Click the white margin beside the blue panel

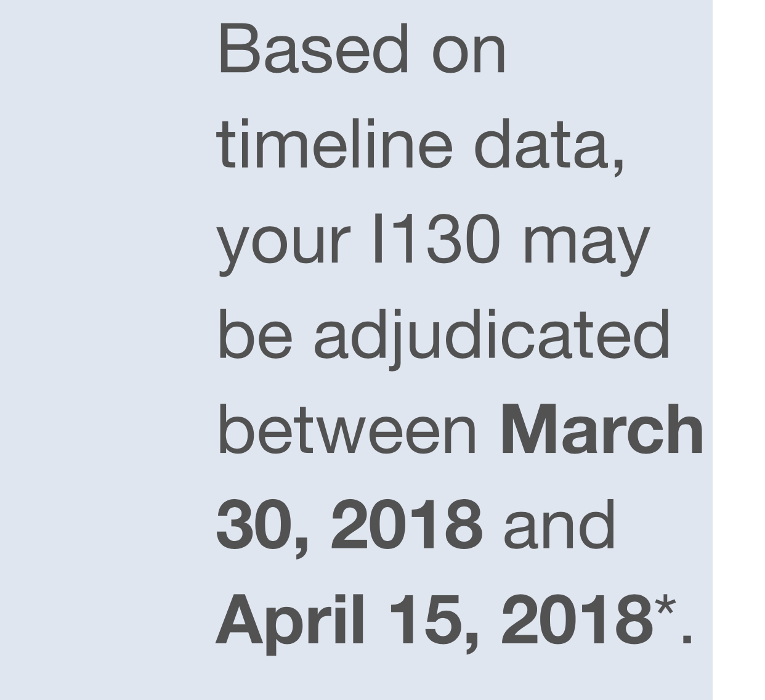tap(739, 350)
